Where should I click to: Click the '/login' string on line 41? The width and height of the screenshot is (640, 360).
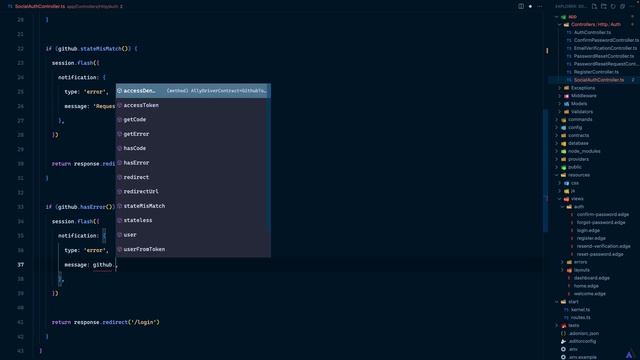144,322
